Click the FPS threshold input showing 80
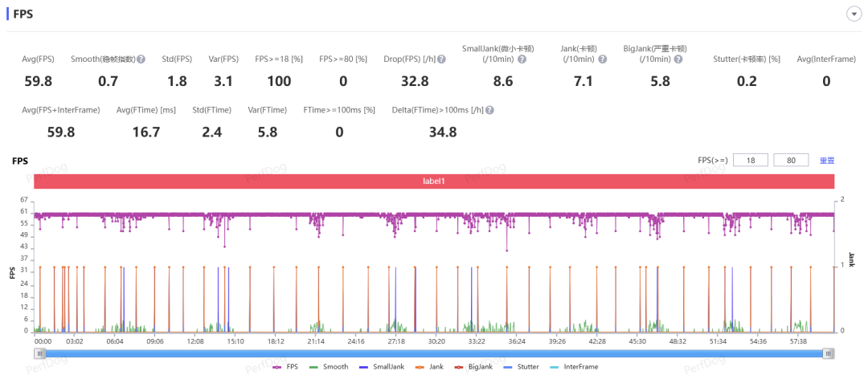 [791, 161]
